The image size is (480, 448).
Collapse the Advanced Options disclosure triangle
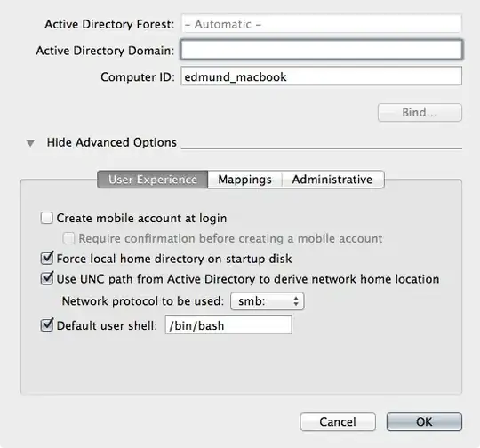(x=30, y=143)
